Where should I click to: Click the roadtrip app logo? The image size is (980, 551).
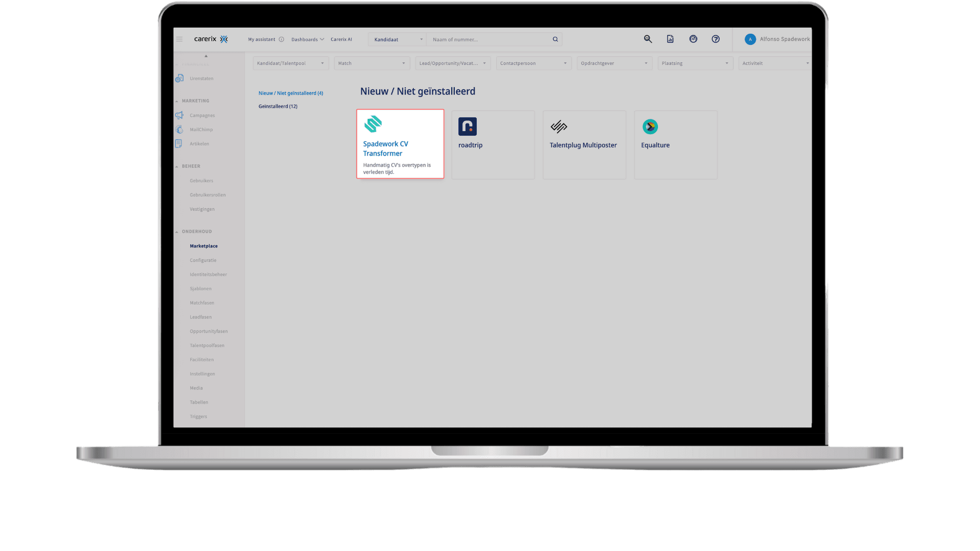[x=467, y=127]
